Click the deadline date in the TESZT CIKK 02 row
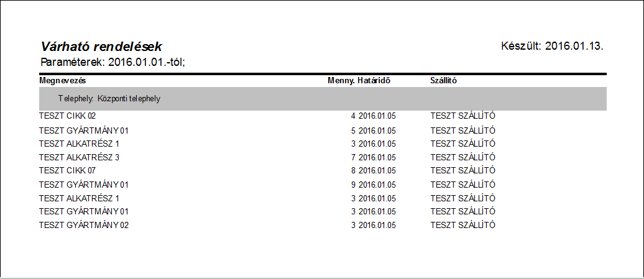 pos(377,116)
